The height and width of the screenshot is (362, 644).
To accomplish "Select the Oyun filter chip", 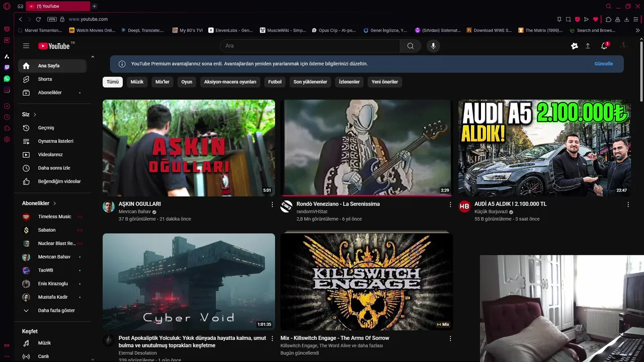I will (187, 82).
